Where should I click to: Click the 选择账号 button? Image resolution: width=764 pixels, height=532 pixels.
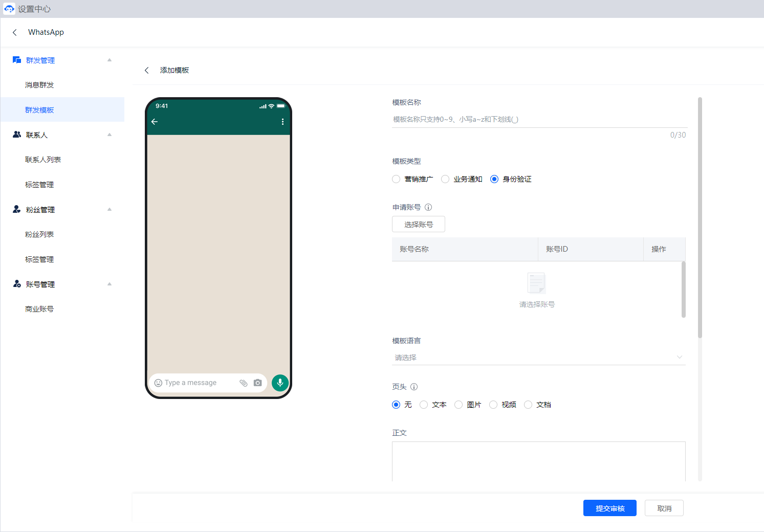coord(418,224)
